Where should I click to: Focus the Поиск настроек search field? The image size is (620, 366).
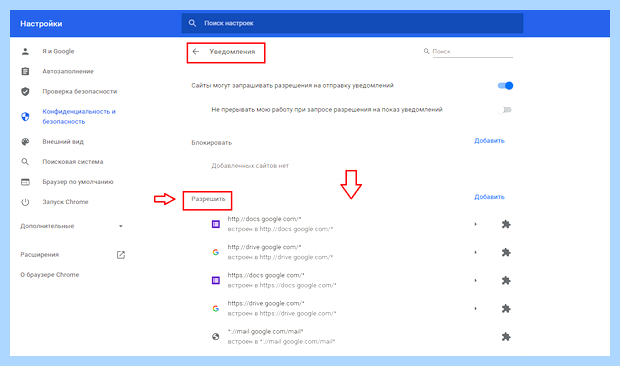click(352, 23)
